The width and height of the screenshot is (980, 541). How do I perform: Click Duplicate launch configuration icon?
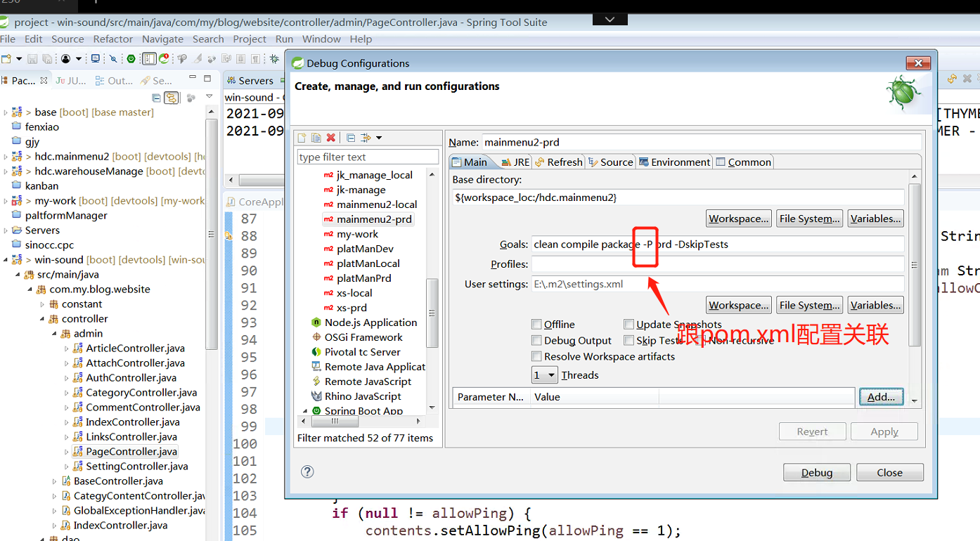pyautogui.click(x=316, y=138)
